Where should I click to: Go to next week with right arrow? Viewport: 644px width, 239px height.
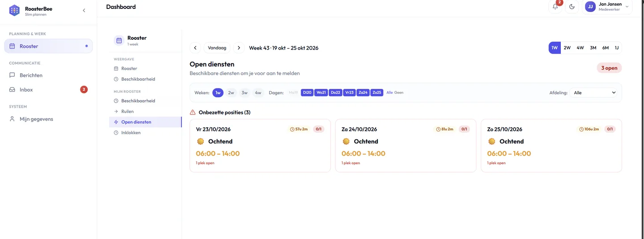tap(239, 48)
